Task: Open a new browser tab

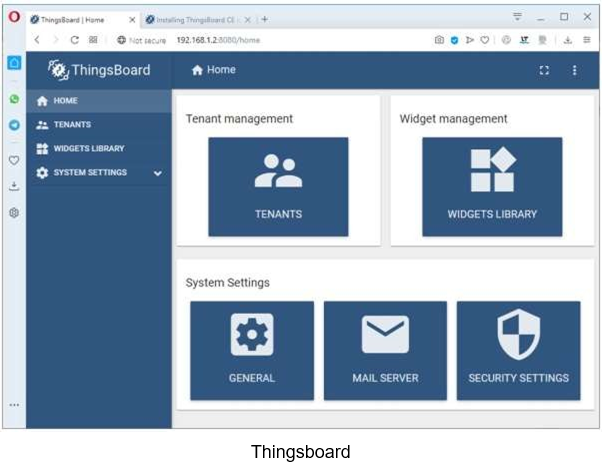Action: pyautogui.click(x=265, y=19)
